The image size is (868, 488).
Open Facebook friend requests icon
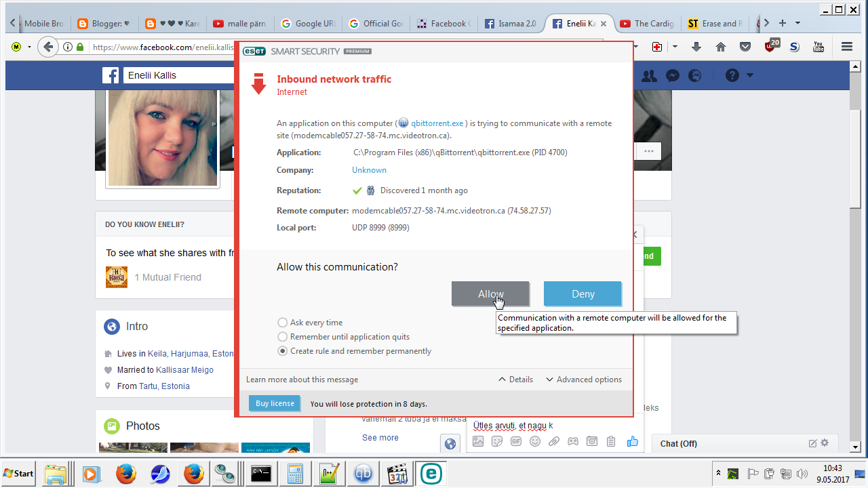coord(649,75)
